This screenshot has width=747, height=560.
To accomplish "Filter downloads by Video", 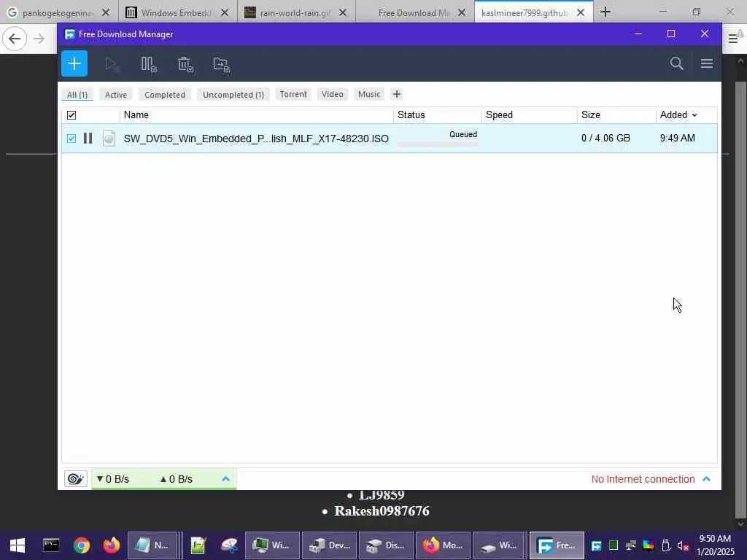I will tap(333, 94).
